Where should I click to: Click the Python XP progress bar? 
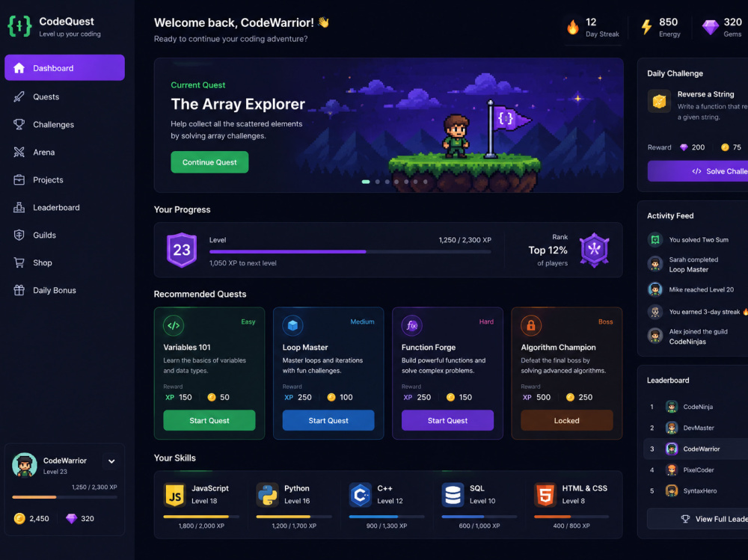point(294,517)
